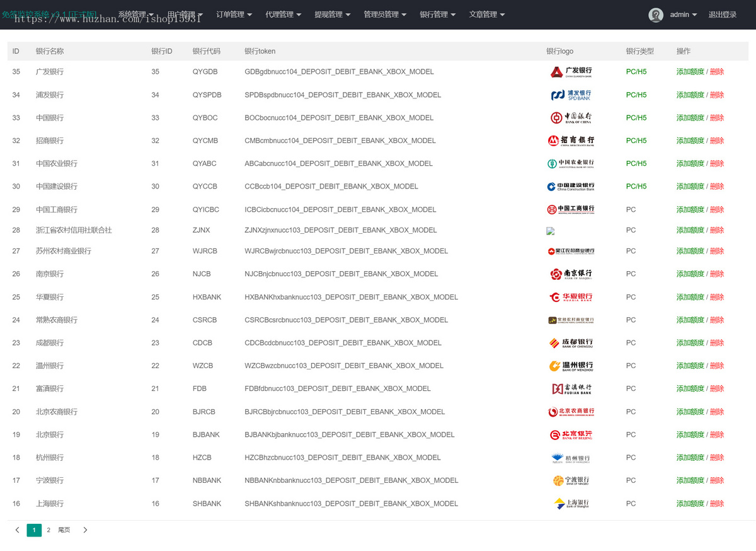Expand the 代理管理 menu

click(283, 14)
